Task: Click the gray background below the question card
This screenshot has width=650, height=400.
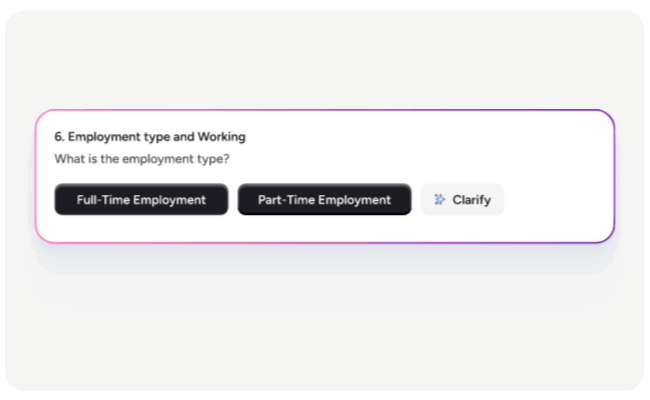Action: pyautogui.click(x=325, y=320)
